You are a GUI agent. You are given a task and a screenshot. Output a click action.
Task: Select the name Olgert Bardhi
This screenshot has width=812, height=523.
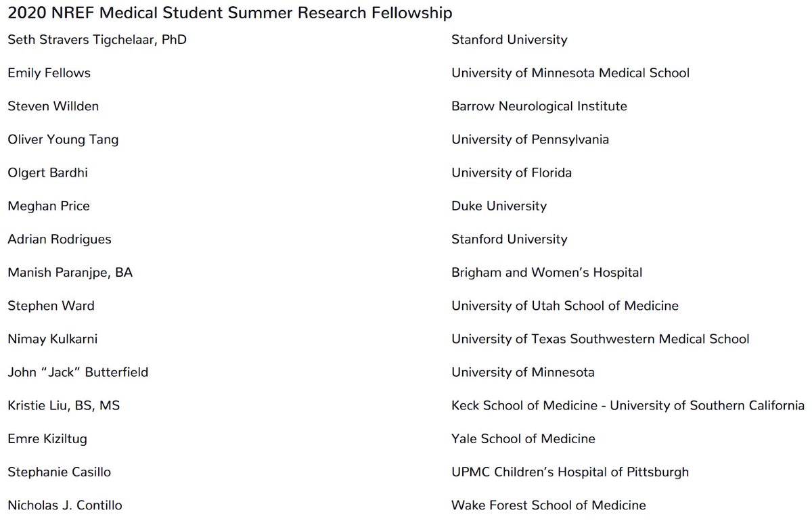click(x=47, y=173)
